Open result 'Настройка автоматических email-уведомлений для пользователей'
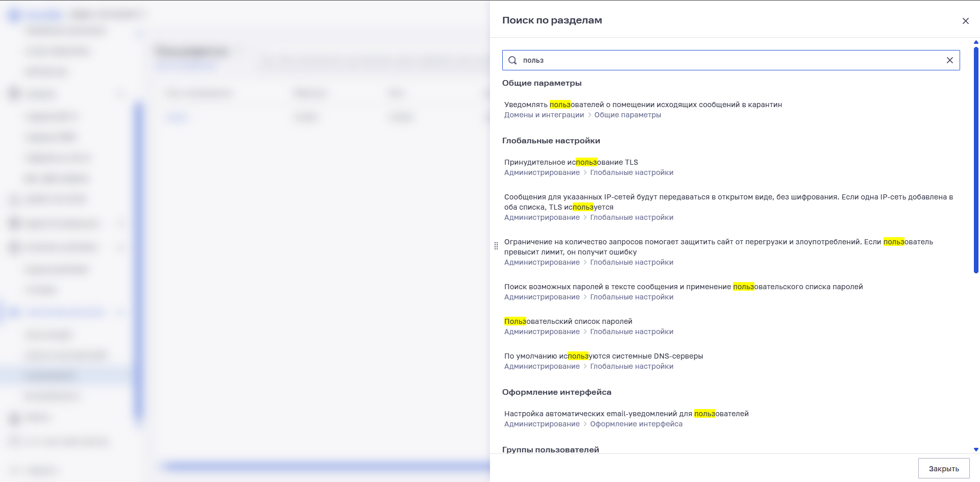Viewport: 980px width, 482px height. [x=626, y=414]
